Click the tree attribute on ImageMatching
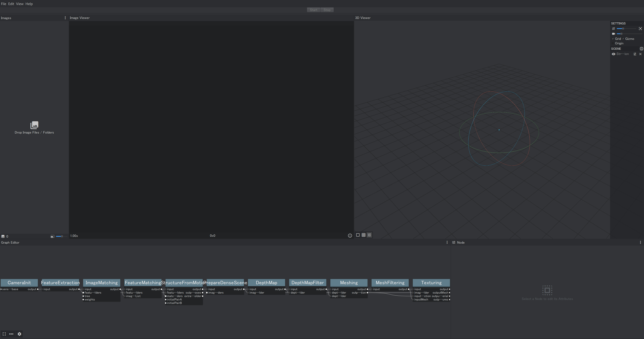This screenshot has height=339, width=644. click(87, 296)
